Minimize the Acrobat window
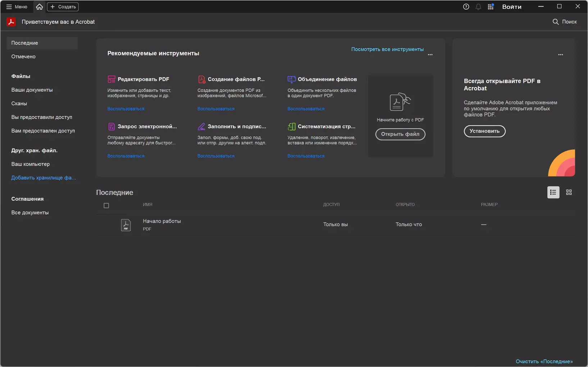The width and height of the screenshot is (588, 367). [x=541, y=6]
